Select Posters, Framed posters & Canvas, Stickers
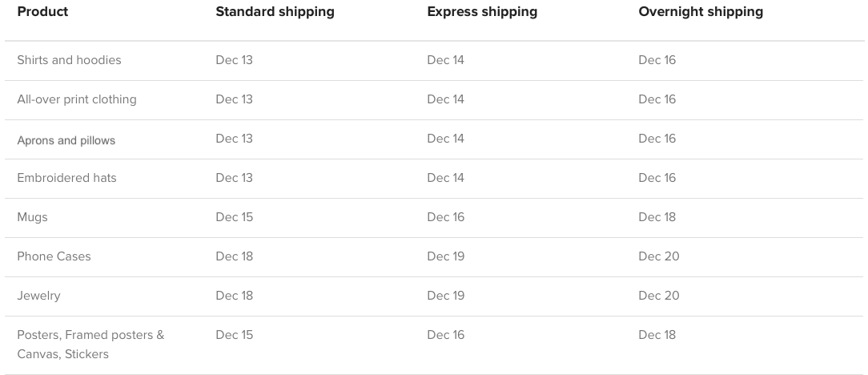 click(90, 344)
